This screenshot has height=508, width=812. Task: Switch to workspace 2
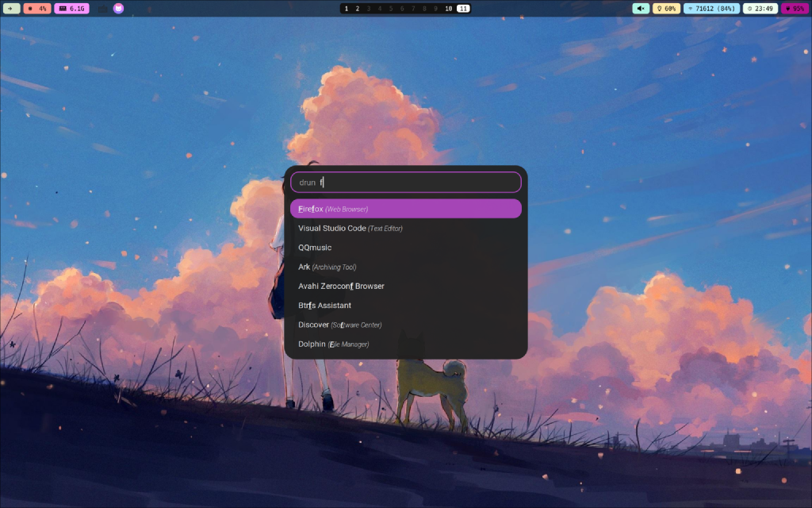pos(358,8)
